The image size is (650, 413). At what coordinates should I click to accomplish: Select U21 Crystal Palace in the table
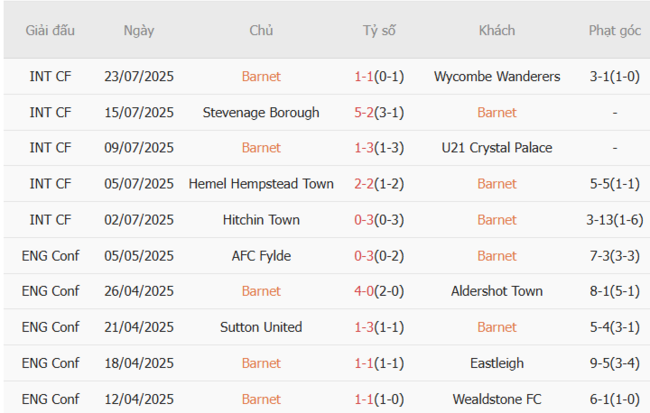[497, 148]
